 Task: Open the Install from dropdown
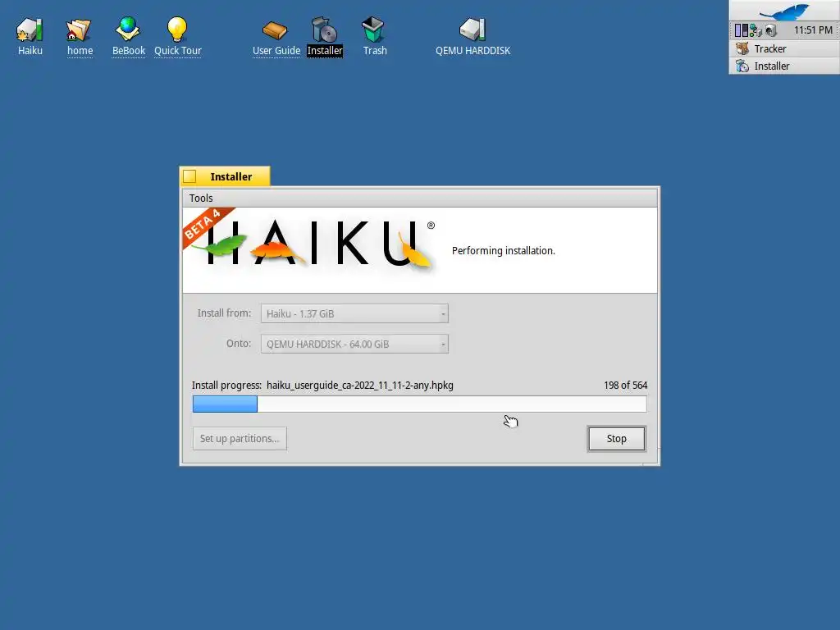(354, 314)
